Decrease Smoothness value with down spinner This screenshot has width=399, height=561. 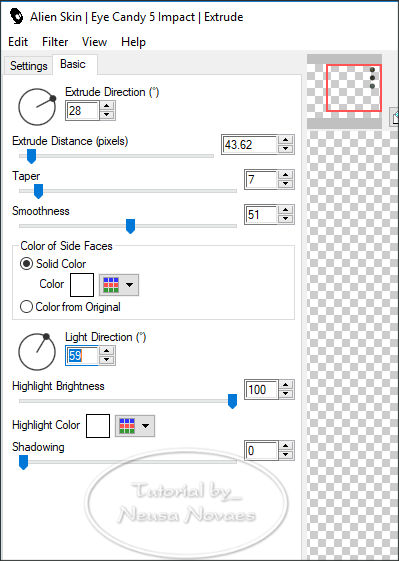point(286,219)
